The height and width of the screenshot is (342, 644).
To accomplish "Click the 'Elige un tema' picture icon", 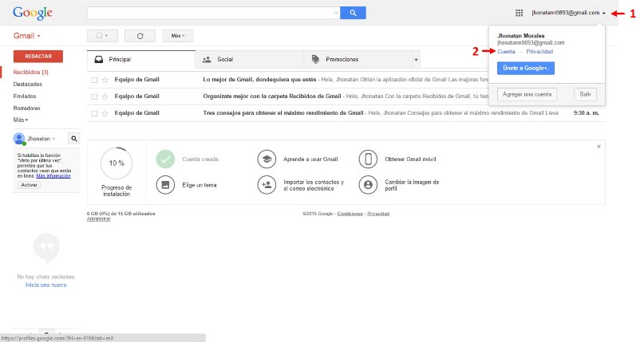I will [x=165, y=185].
